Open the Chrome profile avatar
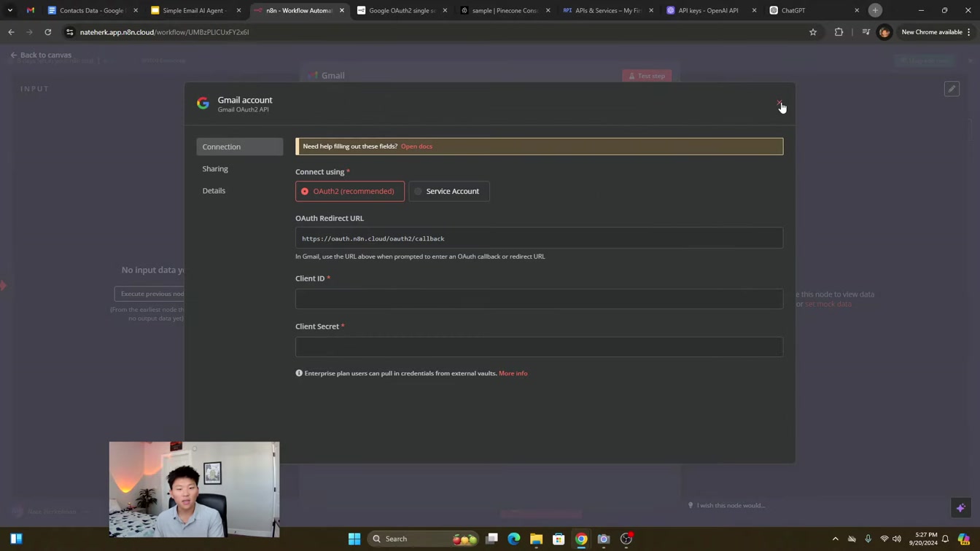The image size is (980, 551). [884, 32]
